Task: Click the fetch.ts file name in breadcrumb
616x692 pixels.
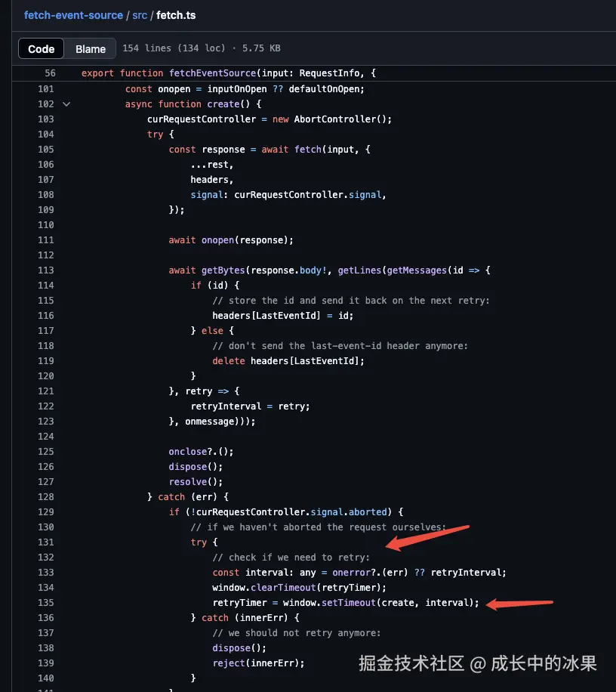Action: [176, 15]
